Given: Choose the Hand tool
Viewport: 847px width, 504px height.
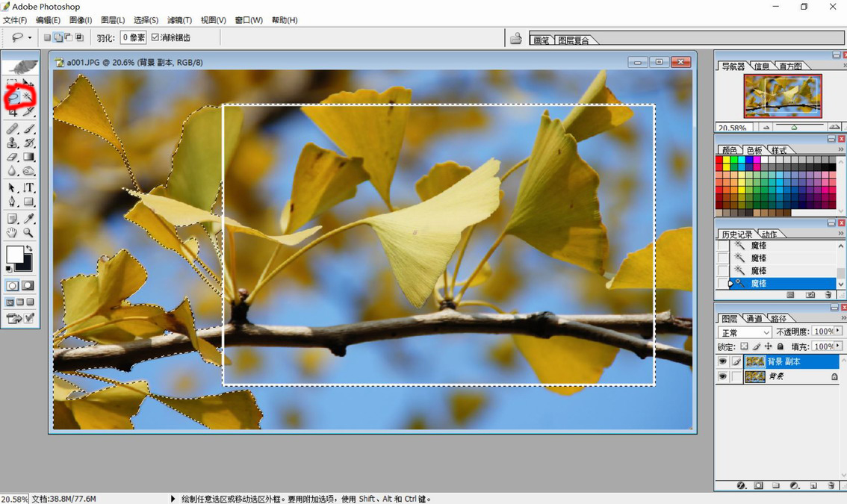Looking at the screenshot, I should (x=13, y=233).
